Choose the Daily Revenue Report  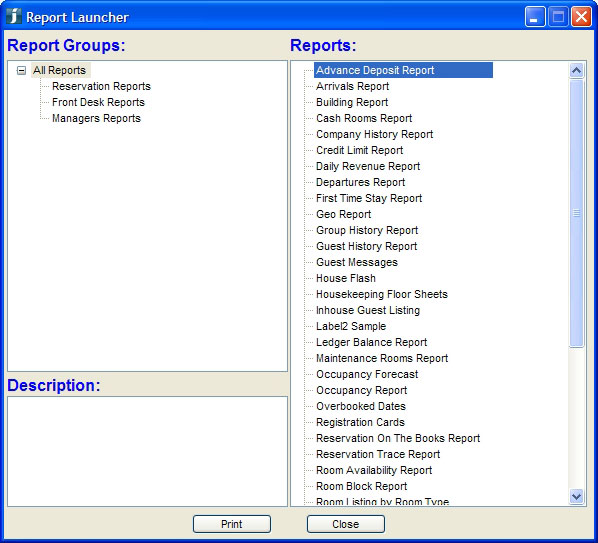click(368, 167)
